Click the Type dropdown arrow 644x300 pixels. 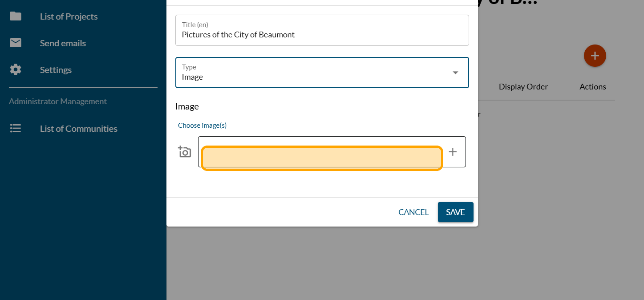point(455,73)
